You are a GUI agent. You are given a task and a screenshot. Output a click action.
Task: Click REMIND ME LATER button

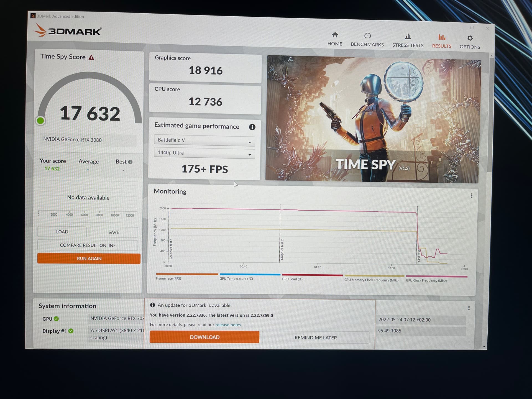(x=316, y=337)
